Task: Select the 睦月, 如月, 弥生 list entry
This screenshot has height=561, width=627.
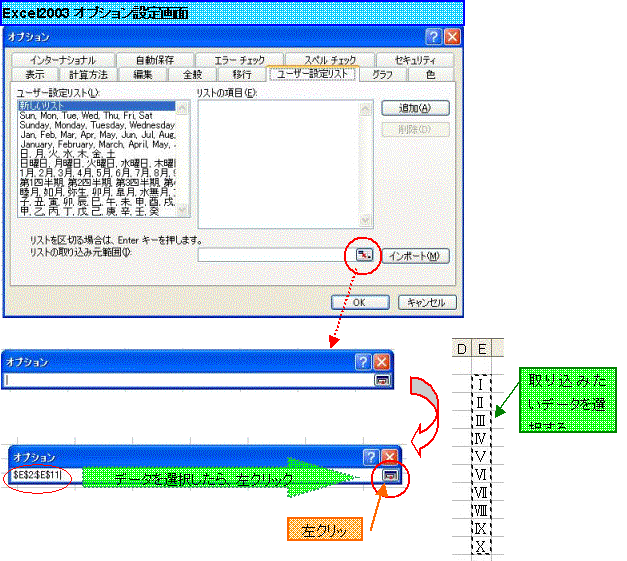Action: (97, 192)
